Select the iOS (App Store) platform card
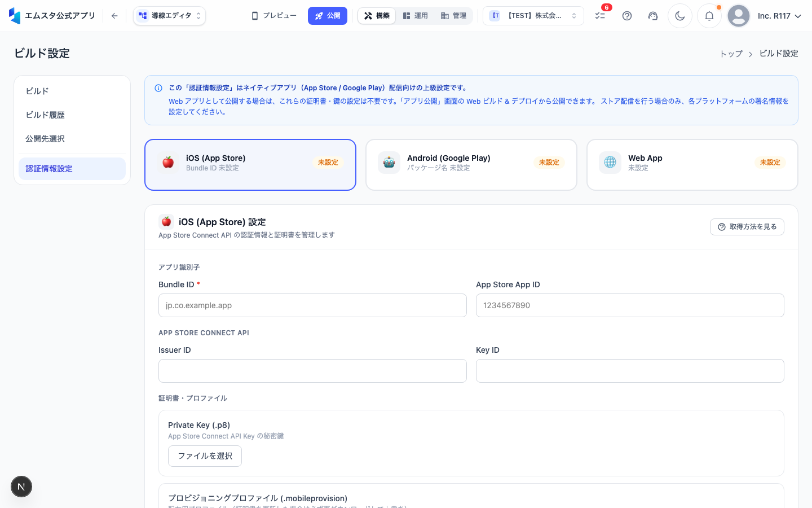Image resolution: width=812 pixels, height=508 pixels. (x=250, y=165)
